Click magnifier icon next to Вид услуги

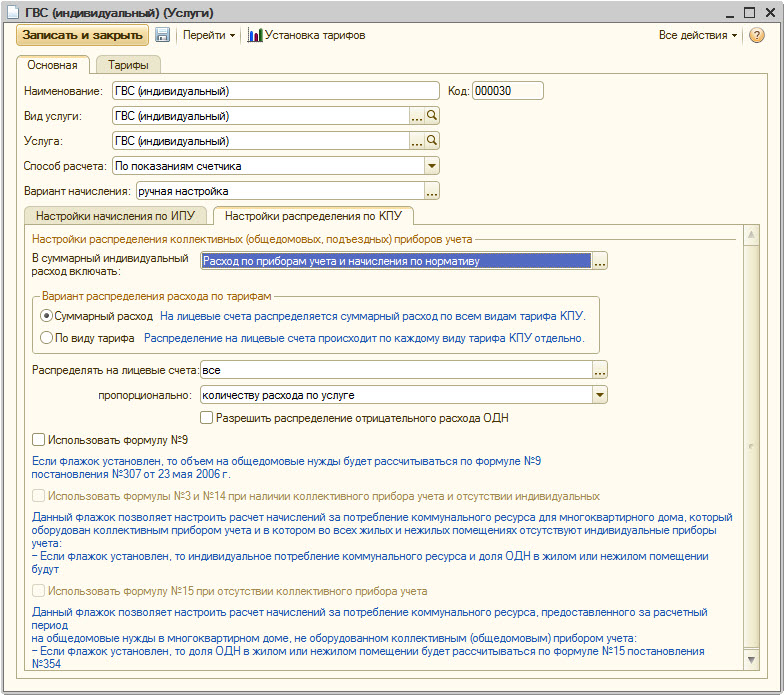tap(432, 116)
